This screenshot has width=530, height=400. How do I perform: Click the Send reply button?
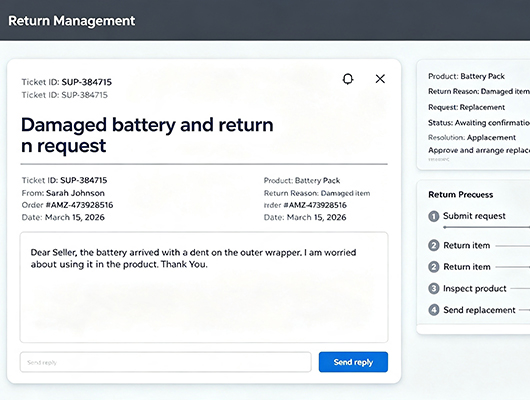click(353, 362)
